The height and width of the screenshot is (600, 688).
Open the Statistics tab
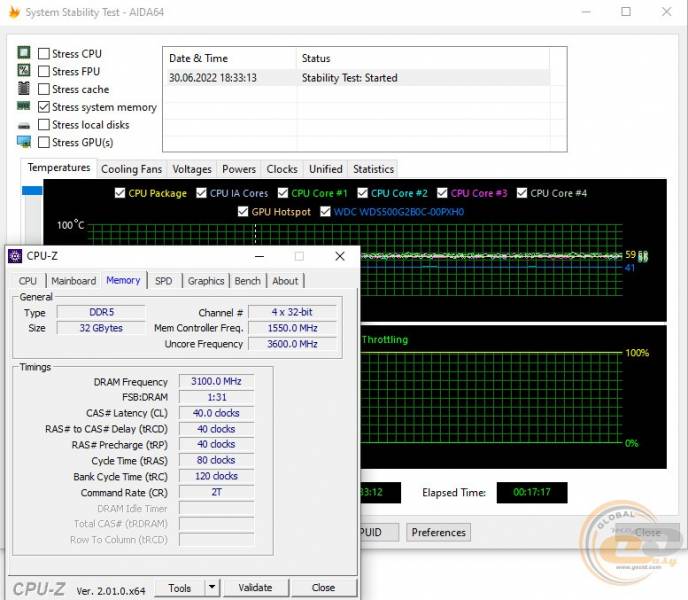pos(373,169)
